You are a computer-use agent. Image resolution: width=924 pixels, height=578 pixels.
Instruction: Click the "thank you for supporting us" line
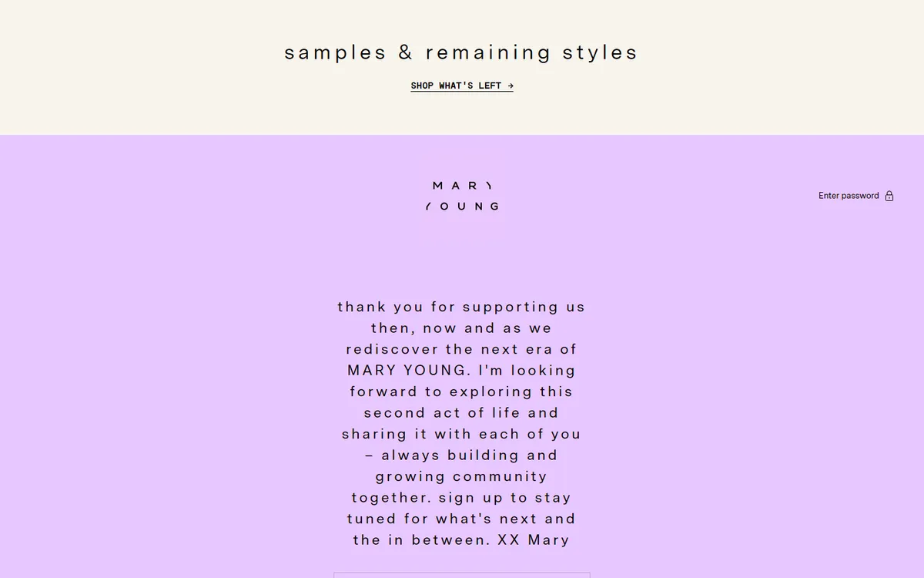click(x=461, y=307)
